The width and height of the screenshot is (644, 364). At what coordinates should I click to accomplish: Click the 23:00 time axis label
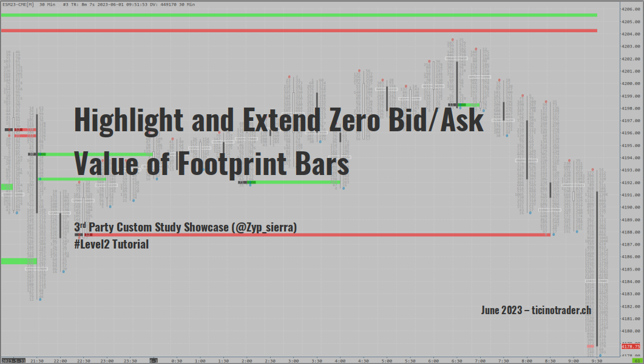(x=107, y=361)
